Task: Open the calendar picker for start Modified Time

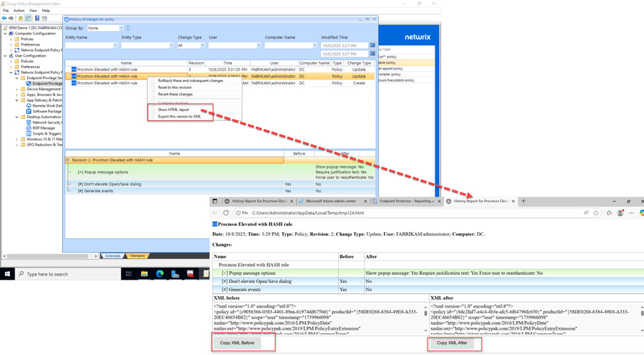Action: click(373, 46)
